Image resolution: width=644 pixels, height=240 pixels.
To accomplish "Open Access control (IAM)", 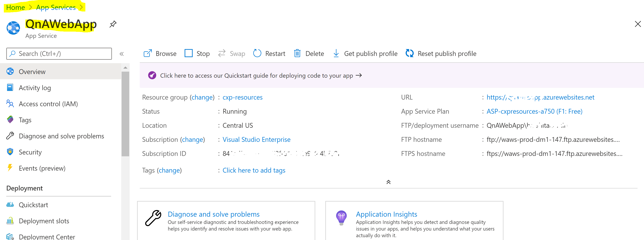I will pyautogui.click(x=48, y=104).
